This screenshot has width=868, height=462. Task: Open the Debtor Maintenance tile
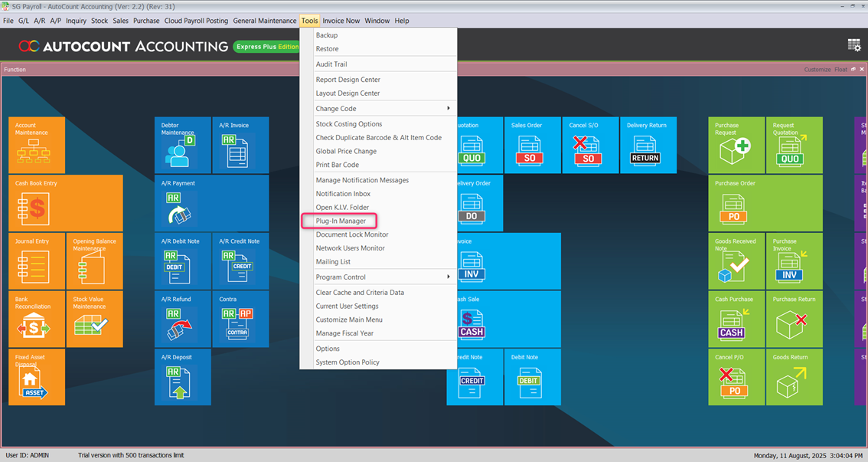tap(183, 145)
